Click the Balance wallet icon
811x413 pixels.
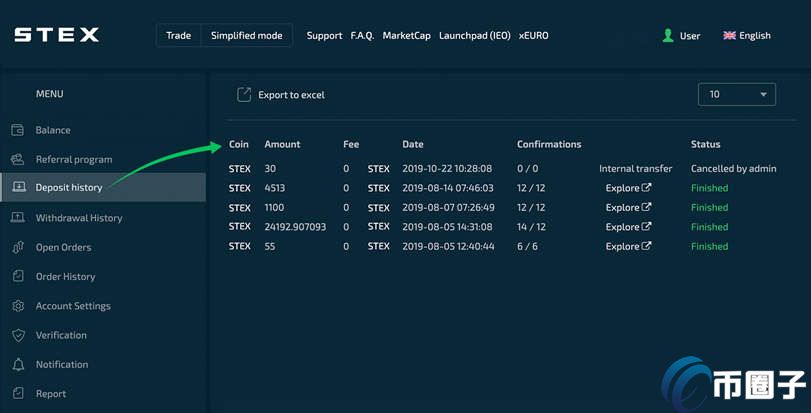point(18,130)
